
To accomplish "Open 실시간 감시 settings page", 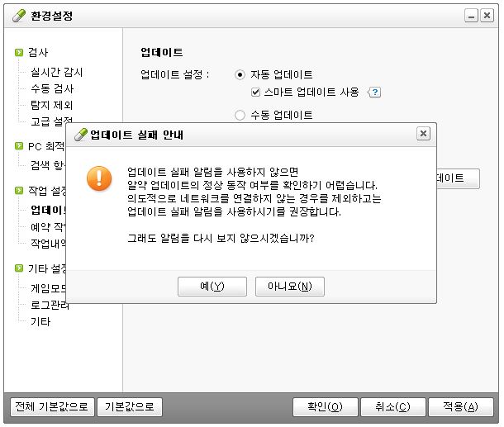I will 56,72.
